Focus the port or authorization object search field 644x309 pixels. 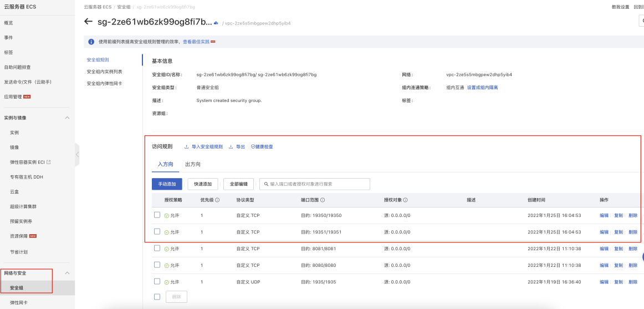click(x=315, y=184)
